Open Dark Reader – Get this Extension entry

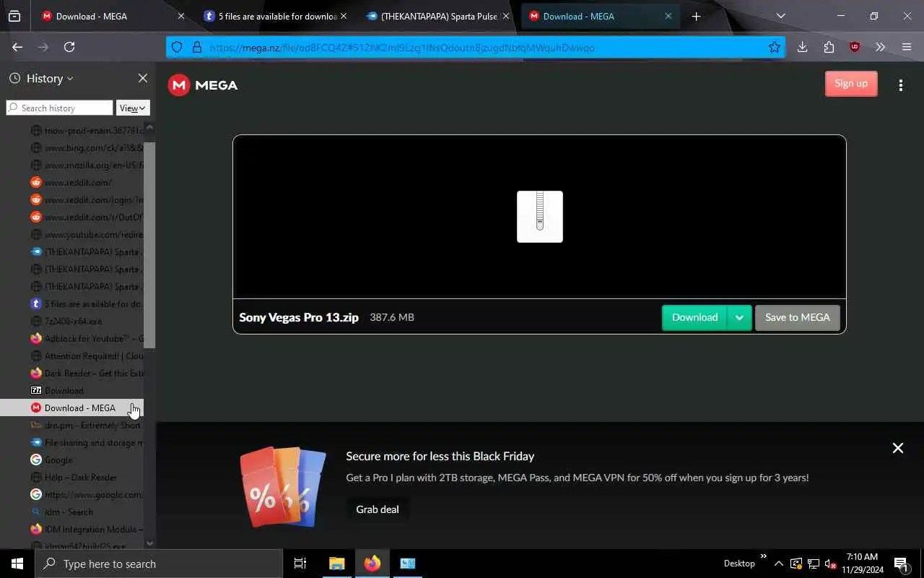[72, 374]
